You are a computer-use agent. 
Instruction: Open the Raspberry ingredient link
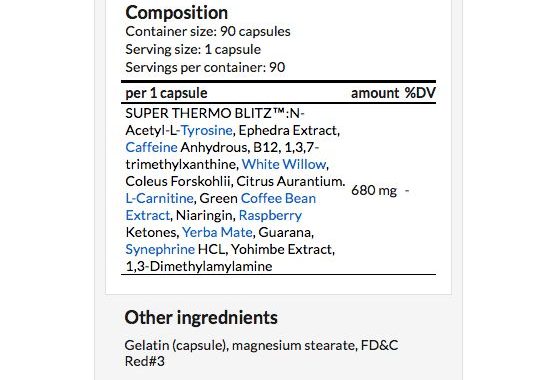(x=270, y=215)
